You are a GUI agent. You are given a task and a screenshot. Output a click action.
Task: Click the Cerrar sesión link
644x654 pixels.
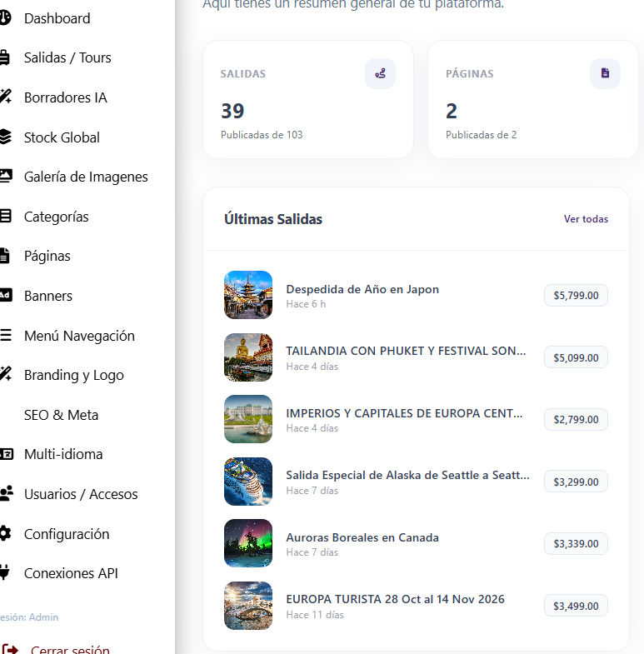coord(70,650)
